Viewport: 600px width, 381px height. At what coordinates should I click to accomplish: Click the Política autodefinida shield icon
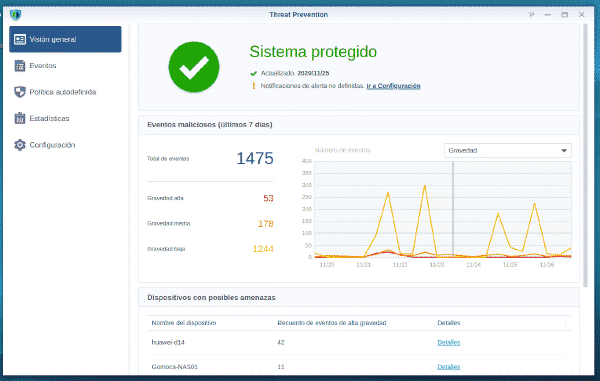click(x=20, y=92)
